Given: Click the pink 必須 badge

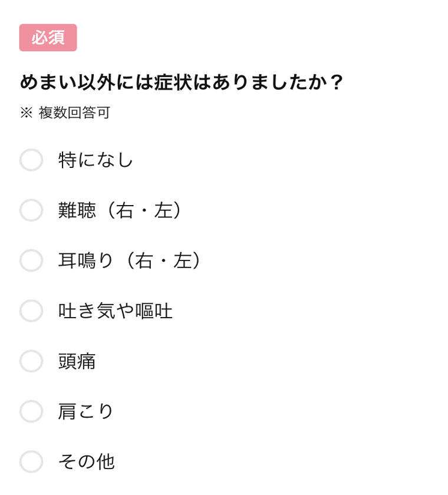Looking at the screenshot, I should (x=48, y=38).
